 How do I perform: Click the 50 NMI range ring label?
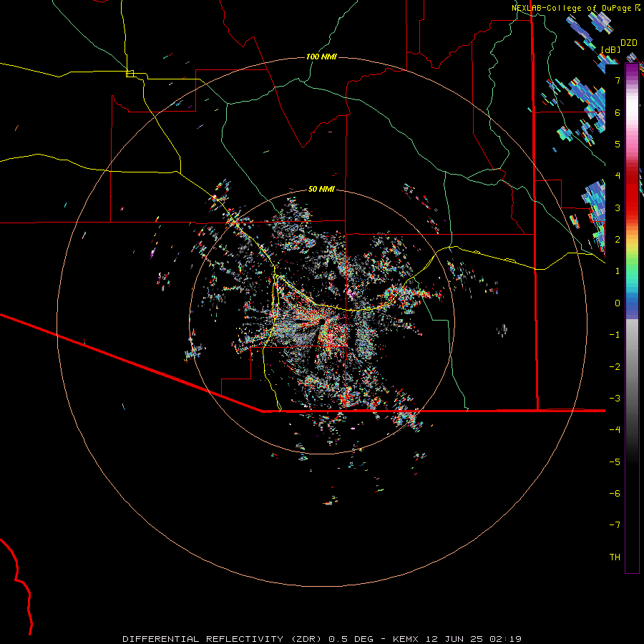[321, 190]
